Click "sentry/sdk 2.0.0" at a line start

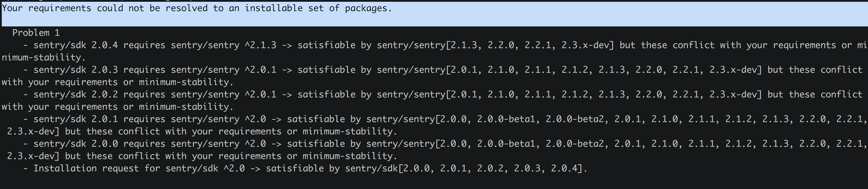[x=76, y=144]
